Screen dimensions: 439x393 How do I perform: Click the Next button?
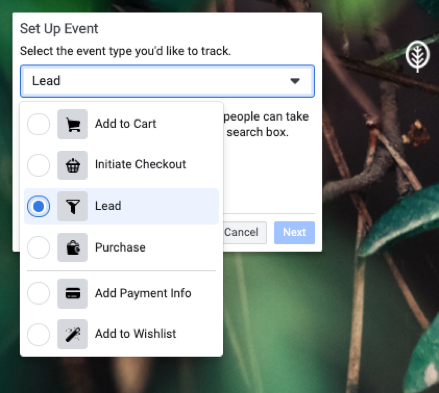click(x=294, y=232)
